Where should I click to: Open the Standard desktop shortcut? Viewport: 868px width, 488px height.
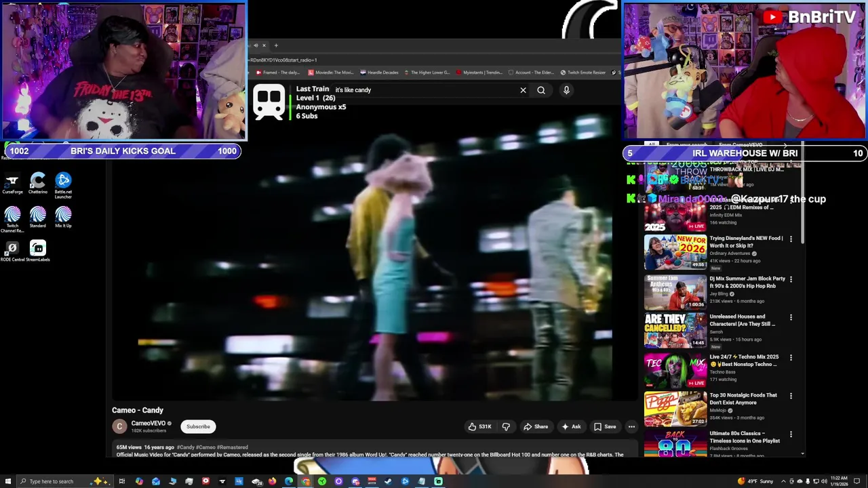tap(38, 218)
